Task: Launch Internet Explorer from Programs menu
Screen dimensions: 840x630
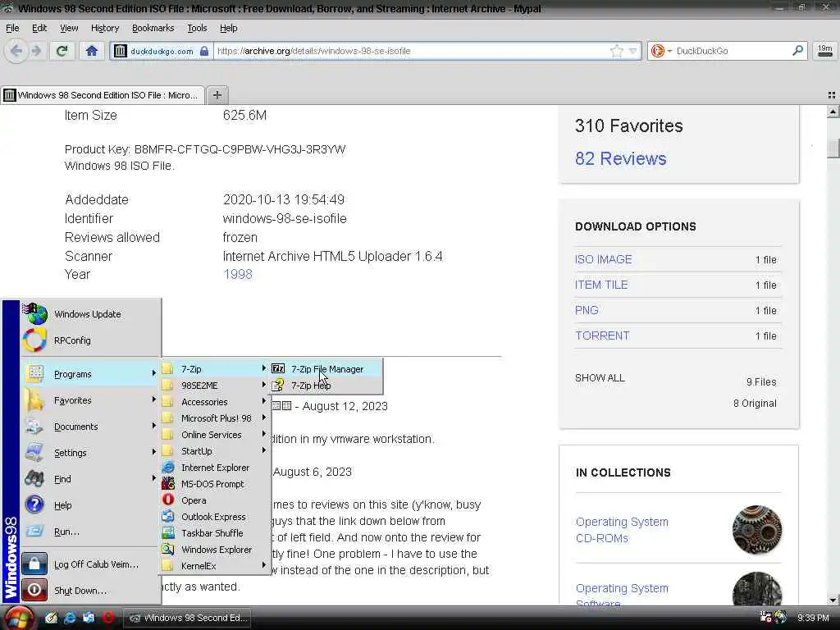Action: (x=215, y=468)
